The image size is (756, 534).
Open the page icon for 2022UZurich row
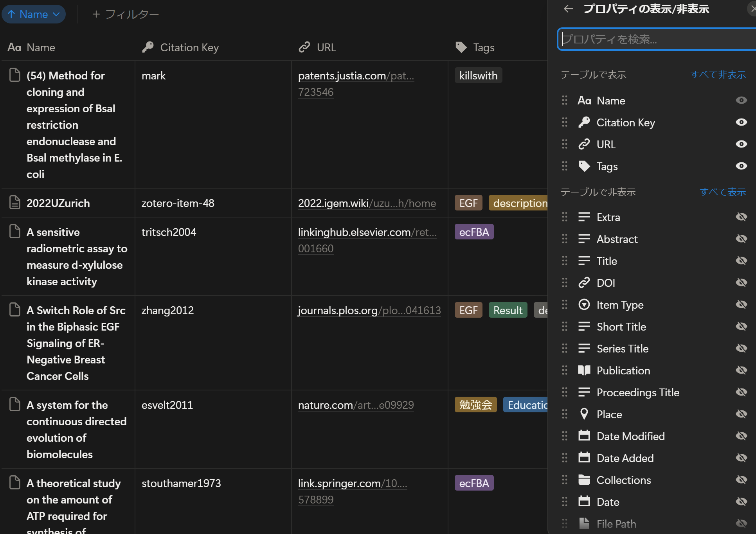point(15,203)
